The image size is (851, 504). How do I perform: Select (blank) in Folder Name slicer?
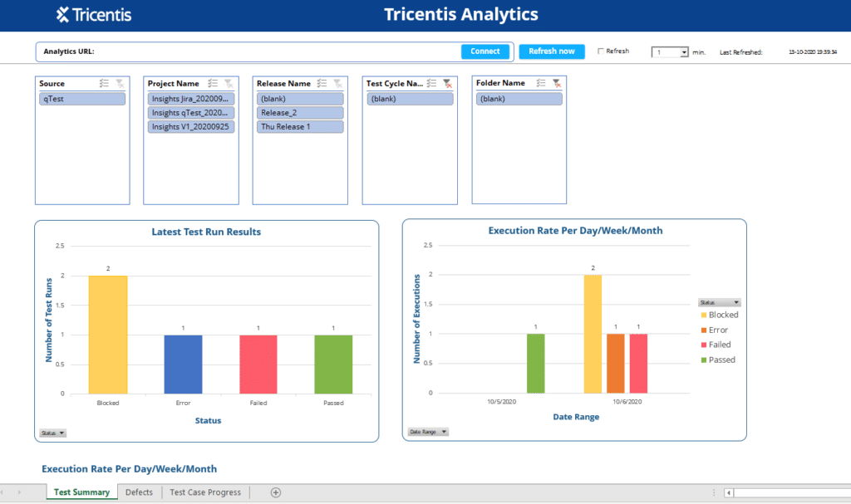point(519,99)
